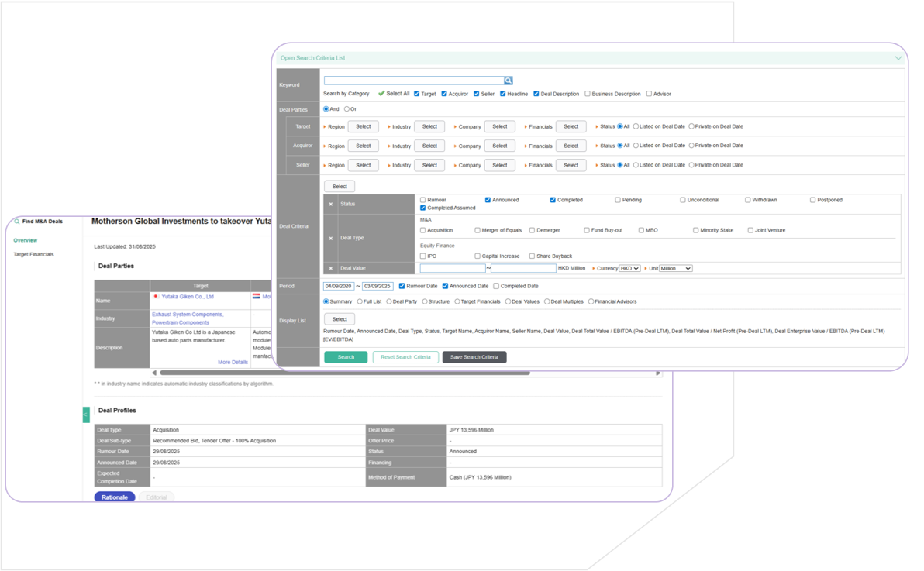Click the Find M&A Deals search icon
The height and width of the screenshot is (571, 924).
17,222
